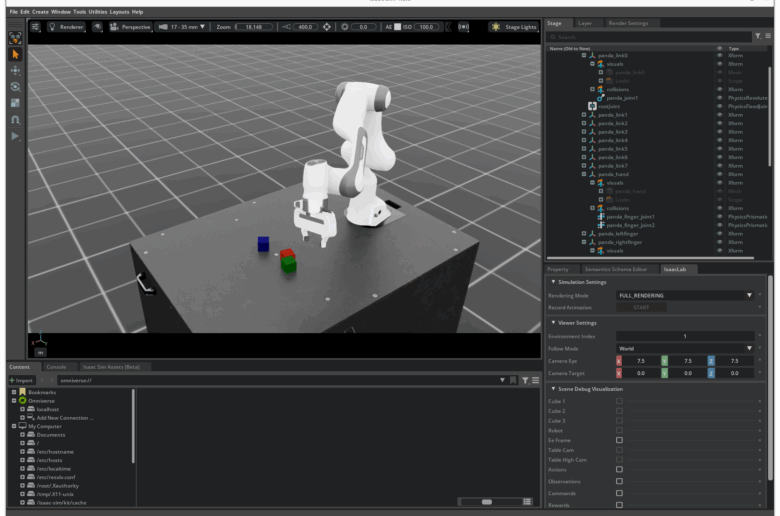The height and width of the screenshot is (516, 780).
Task: Toggle the snap magnet tool
Action: [15, 118]
